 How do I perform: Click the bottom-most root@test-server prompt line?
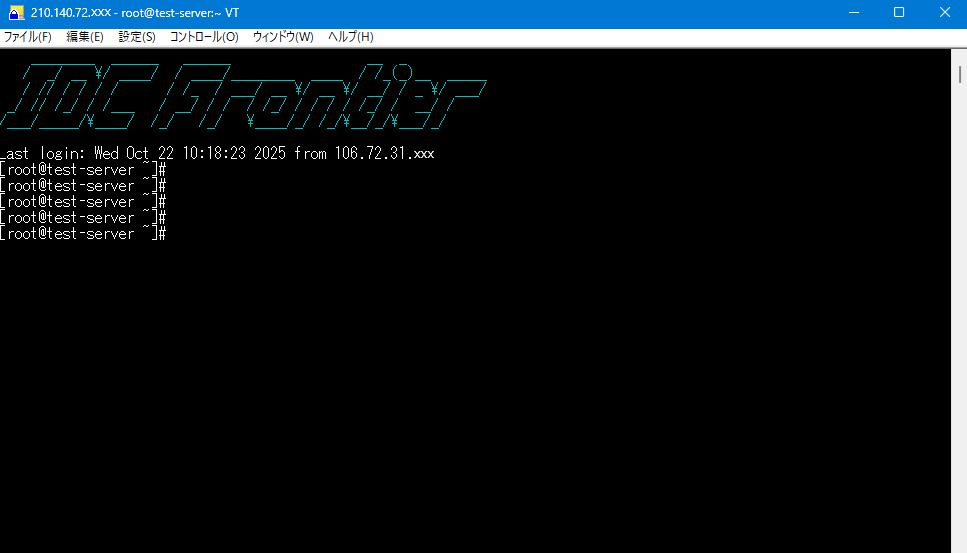[80, 234]
